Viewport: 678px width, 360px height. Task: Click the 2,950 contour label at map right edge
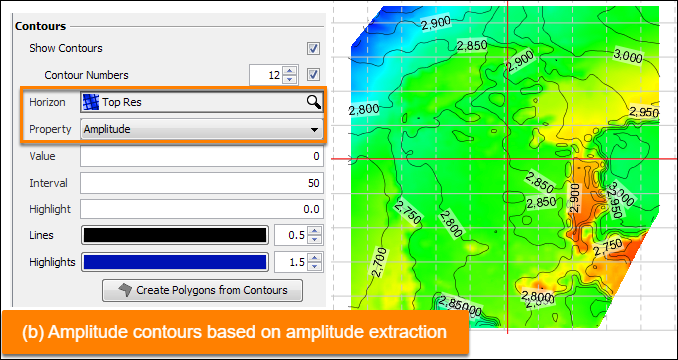point(643,112)
